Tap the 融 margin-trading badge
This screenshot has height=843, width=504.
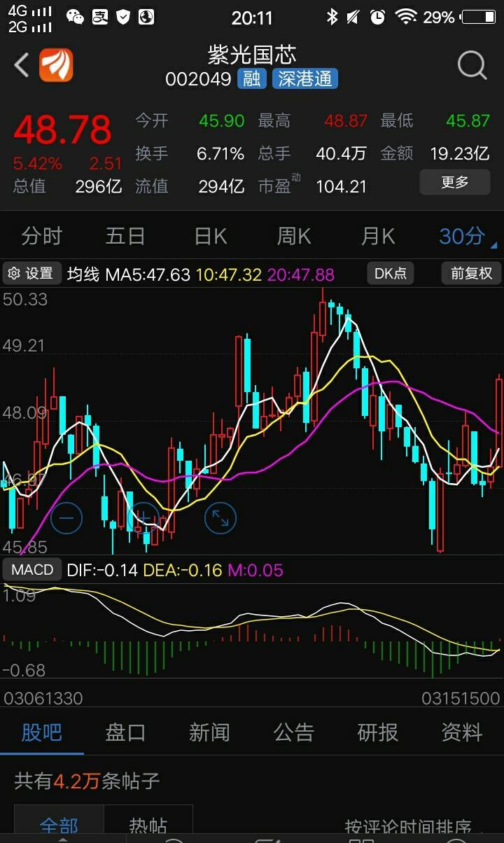pyautogui.click(x=252, y=79)
